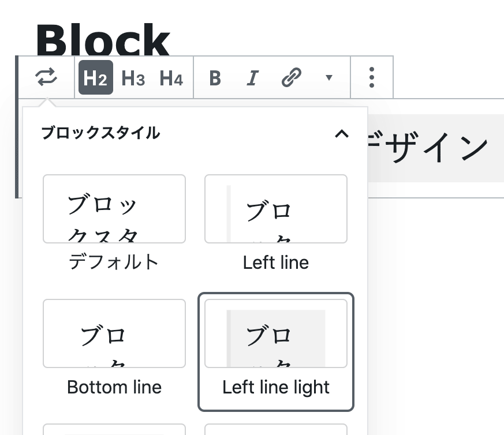Click the デフォルト style label

(x=114, y=261)
